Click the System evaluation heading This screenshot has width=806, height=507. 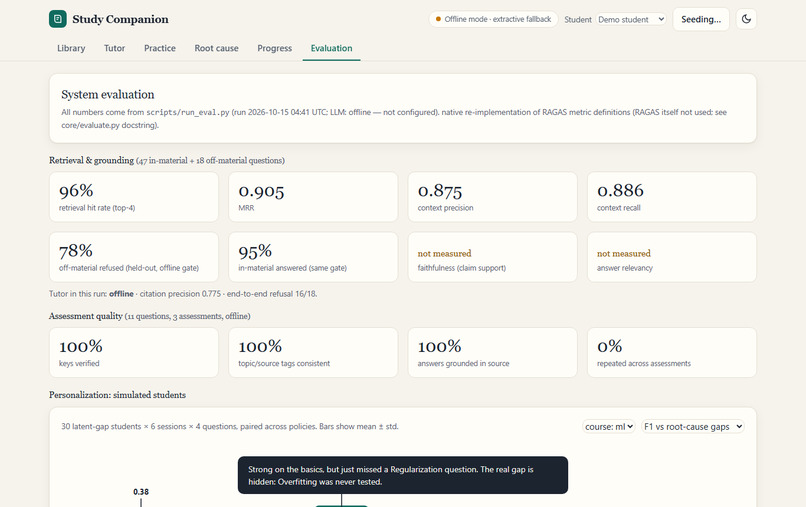click(x=107, y=95)
